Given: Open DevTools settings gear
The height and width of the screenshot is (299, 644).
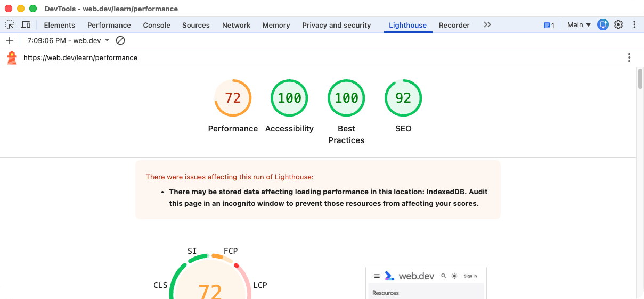Looking at the screenshot, I should tap(618, 24).
